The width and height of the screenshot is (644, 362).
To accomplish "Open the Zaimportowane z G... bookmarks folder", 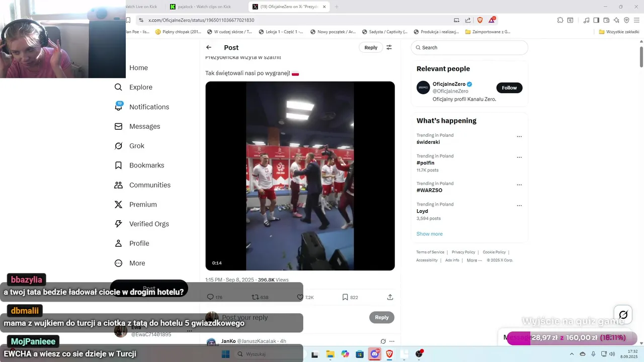I will (x=488, y=32).
